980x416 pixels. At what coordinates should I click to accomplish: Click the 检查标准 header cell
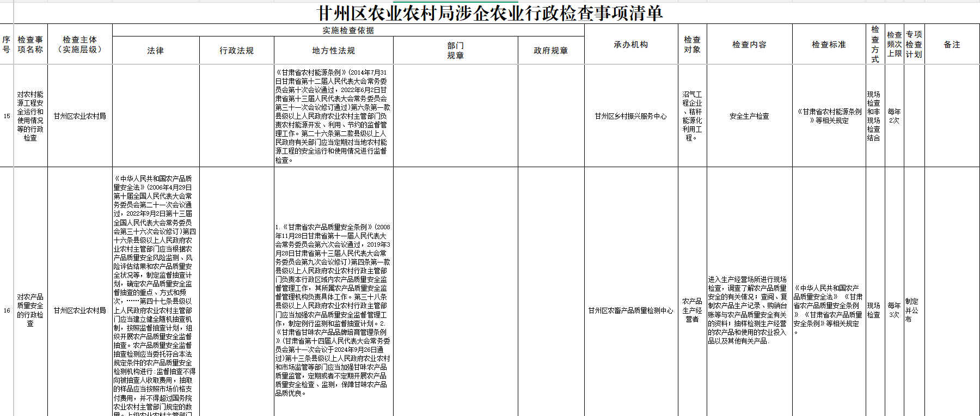[x=829, y=45]
